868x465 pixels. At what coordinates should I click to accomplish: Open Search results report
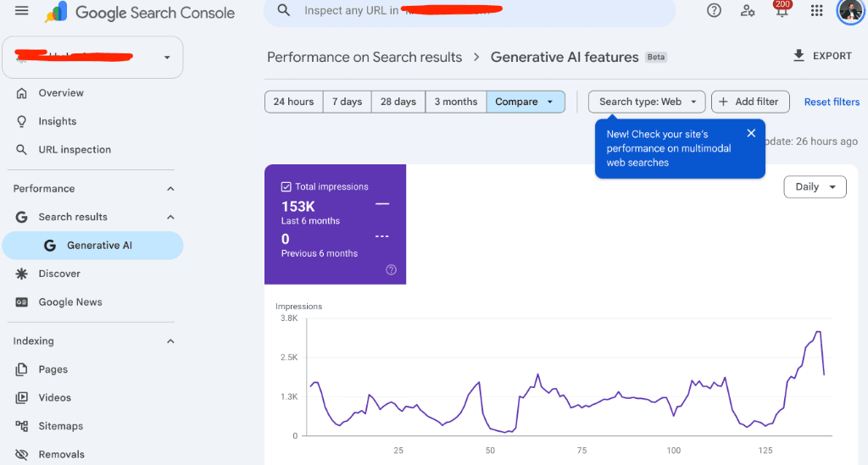coord(73,217)
